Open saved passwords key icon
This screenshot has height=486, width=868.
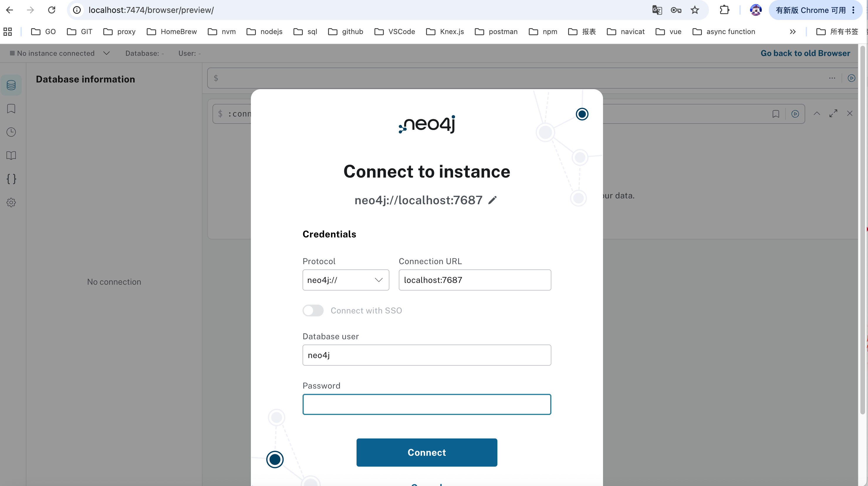pyautogui.click(x=676, y=10)
